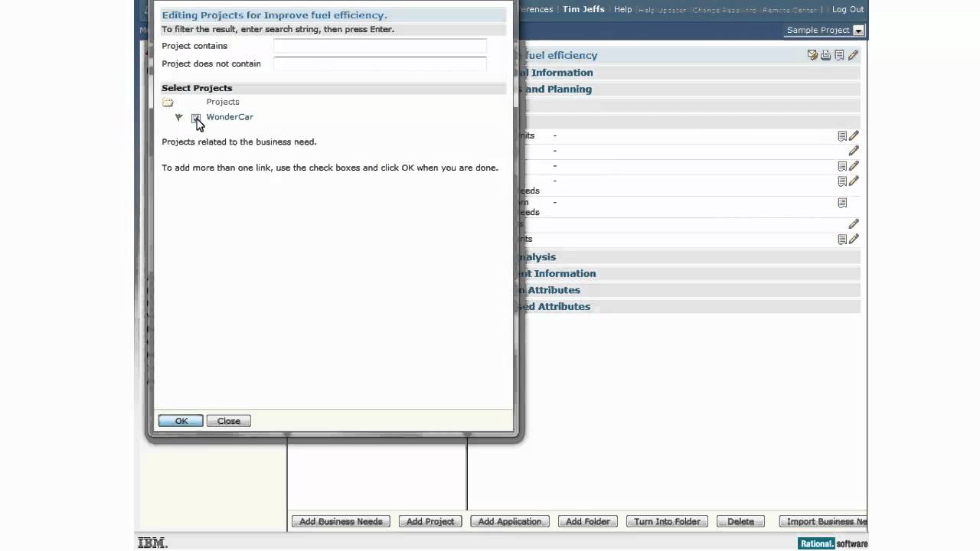The width and height of the screenshot is (980, 551).
Task: Click the 'Select Projects' heading
Action: (x=197, y=88)
